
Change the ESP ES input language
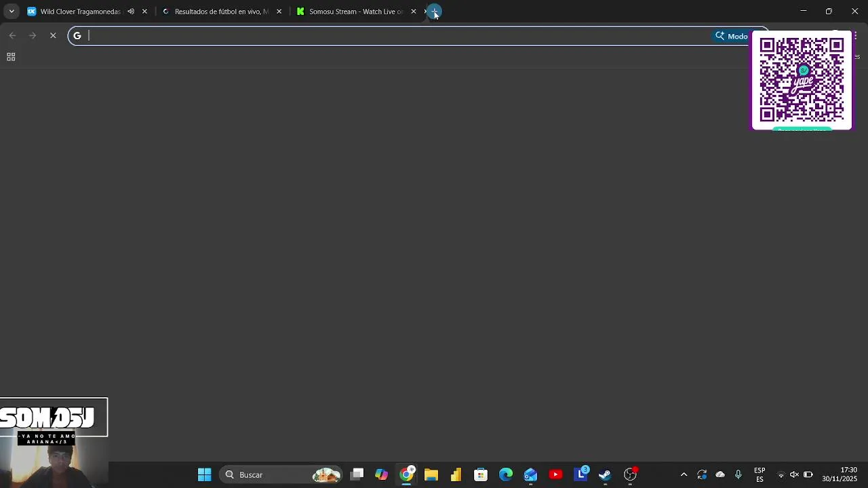(x=759, y=474)
